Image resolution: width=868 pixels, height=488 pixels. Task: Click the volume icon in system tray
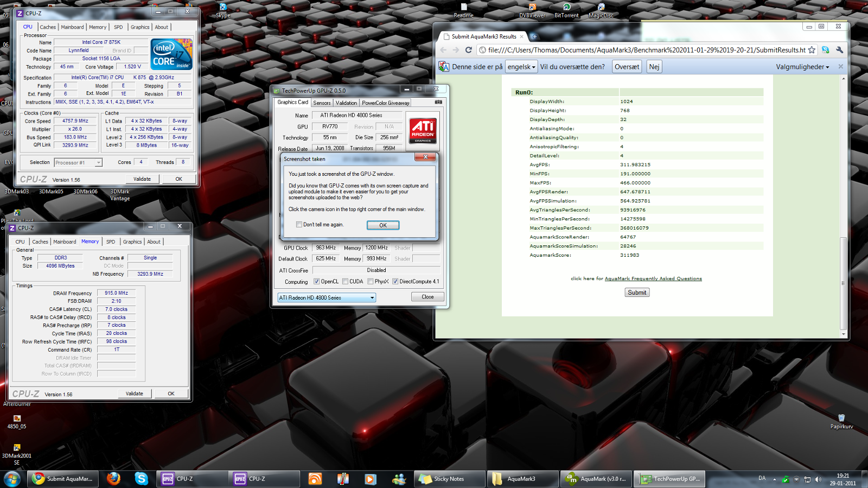coord(818,479)
